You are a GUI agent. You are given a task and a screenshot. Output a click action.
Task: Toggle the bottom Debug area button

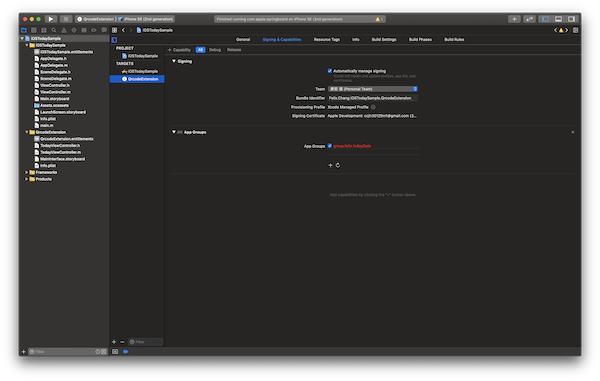pyautogui.click(x=558, y=19)
